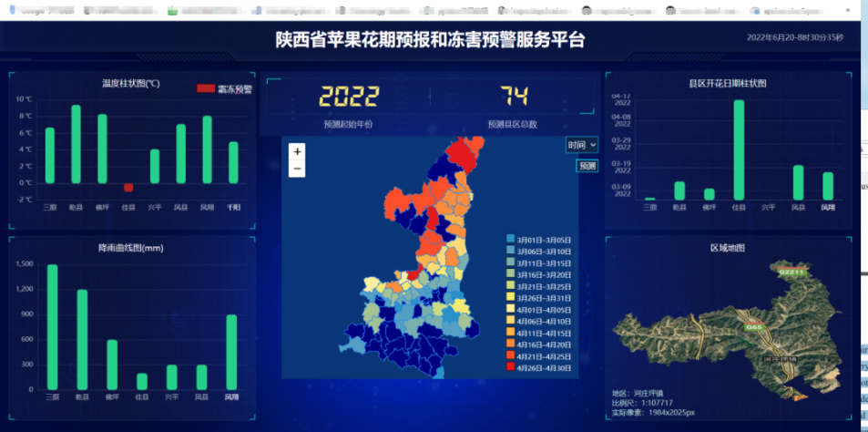Click the 2022 forecast start year value
868x432 pixels.
point(348,97)
